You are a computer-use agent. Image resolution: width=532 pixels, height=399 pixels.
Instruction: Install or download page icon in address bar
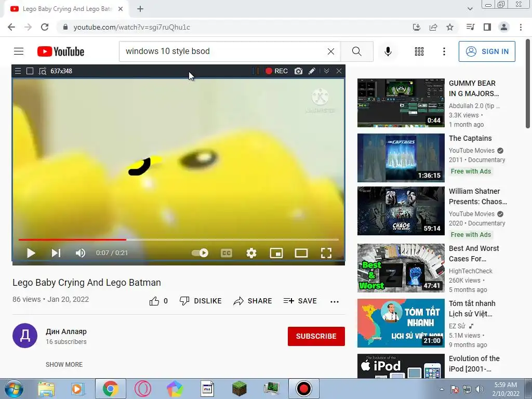click(x=417, y=27)
